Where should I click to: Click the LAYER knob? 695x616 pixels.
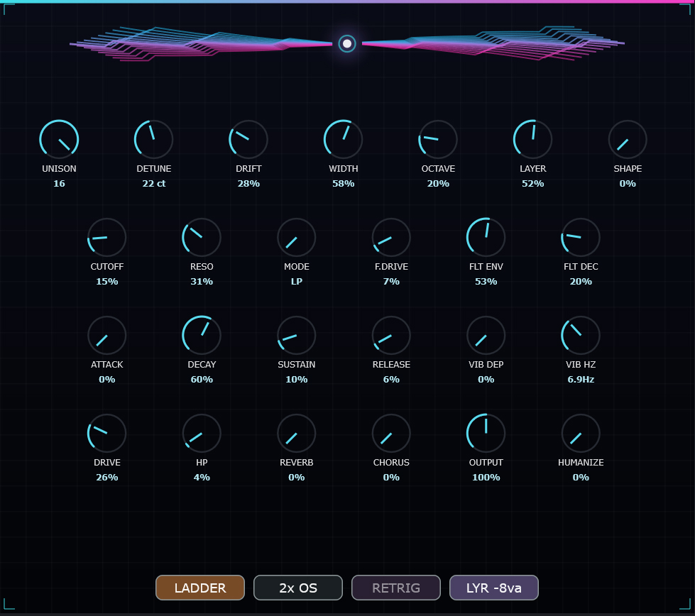(532, 140)
